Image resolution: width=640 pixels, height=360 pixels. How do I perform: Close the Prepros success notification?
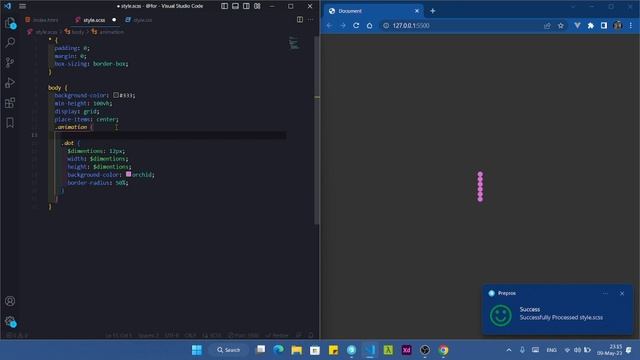(622, 293)
